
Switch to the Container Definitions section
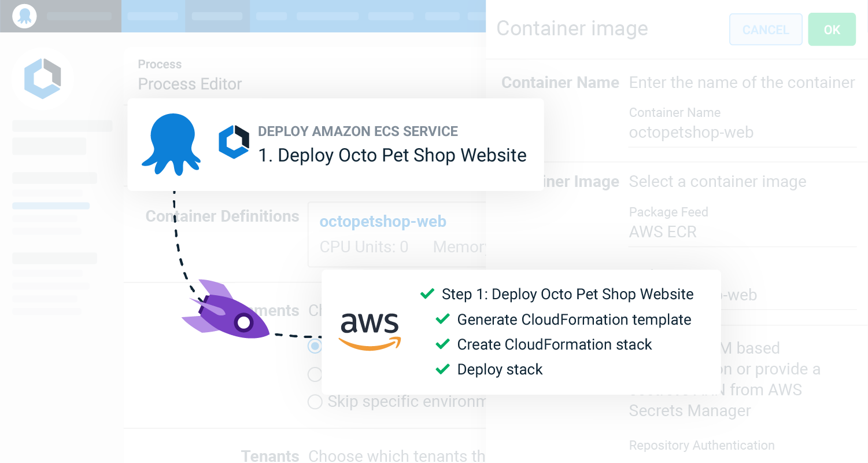(x=221, y=216)
